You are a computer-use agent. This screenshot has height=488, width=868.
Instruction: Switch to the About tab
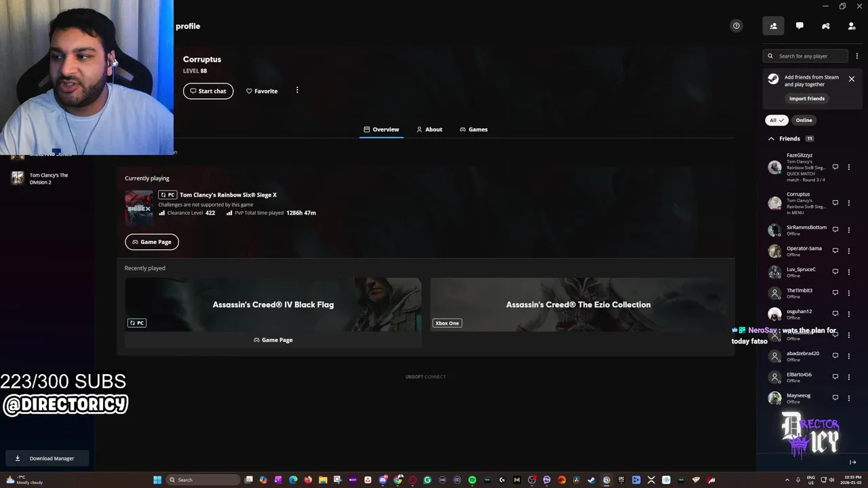pyautogui.click(x=429, y=129)
